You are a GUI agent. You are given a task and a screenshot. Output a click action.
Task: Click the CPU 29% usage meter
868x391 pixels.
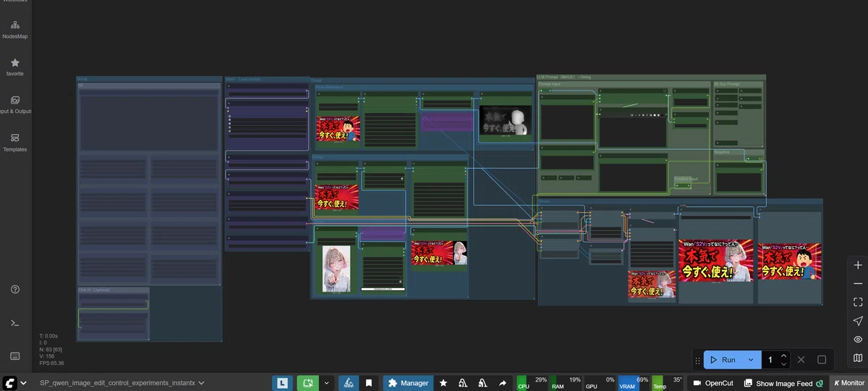[x=532, y=383]
